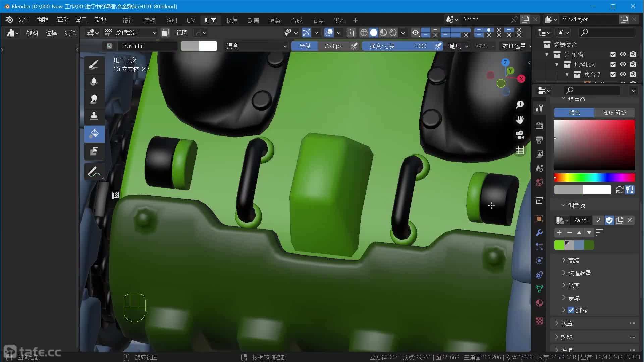Uncheck the 炮塔Low collection checkbox
The height and width of the screenshot is (362, 644).
[x=613, y=64]
